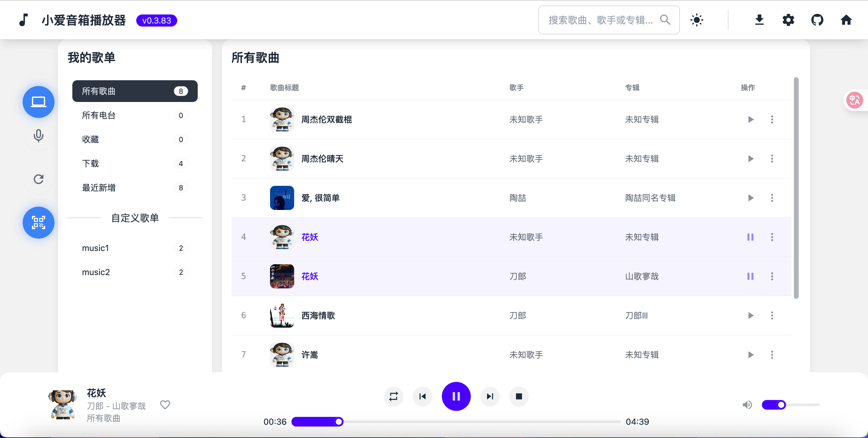Toggle repeat play mode button
This screenshot has width=868, height=438.
393,396
